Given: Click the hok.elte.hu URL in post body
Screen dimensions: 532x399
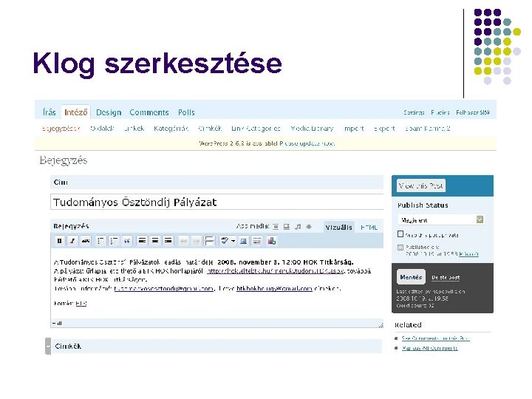Looking at the screenshot, I should [x=275, y=271].
